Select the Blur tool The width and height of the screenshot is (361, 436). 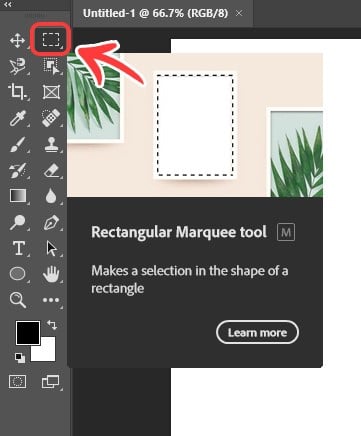(x=51, y=196)
